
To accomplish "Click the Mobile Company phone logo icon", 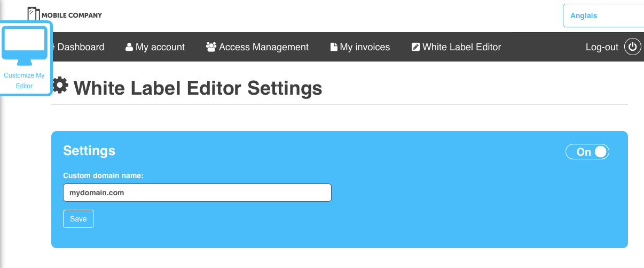I will point(34,14).
